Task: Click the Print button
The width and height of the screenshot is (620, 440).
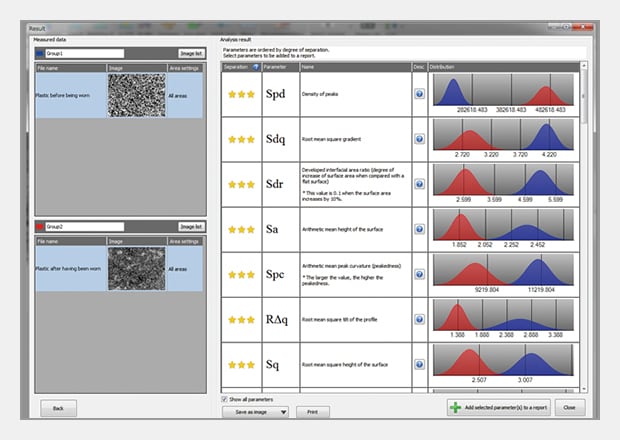Action: 312,411
